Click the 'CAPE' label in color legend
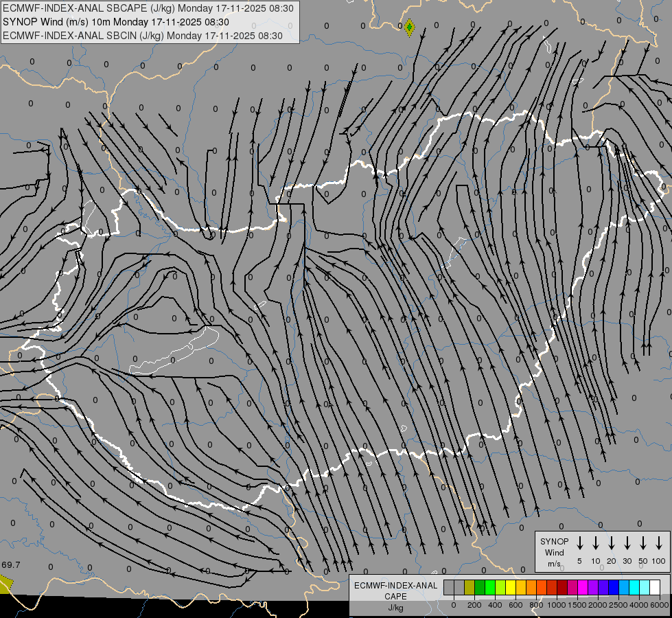672x618 pixels. pyautogui.click(x=395, y=597)
